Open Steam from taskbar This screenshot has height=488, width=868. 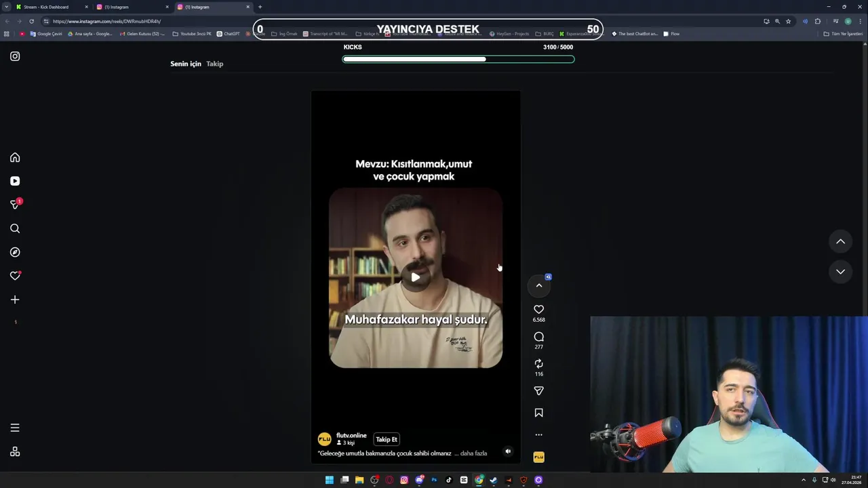(x=494, y=480)
